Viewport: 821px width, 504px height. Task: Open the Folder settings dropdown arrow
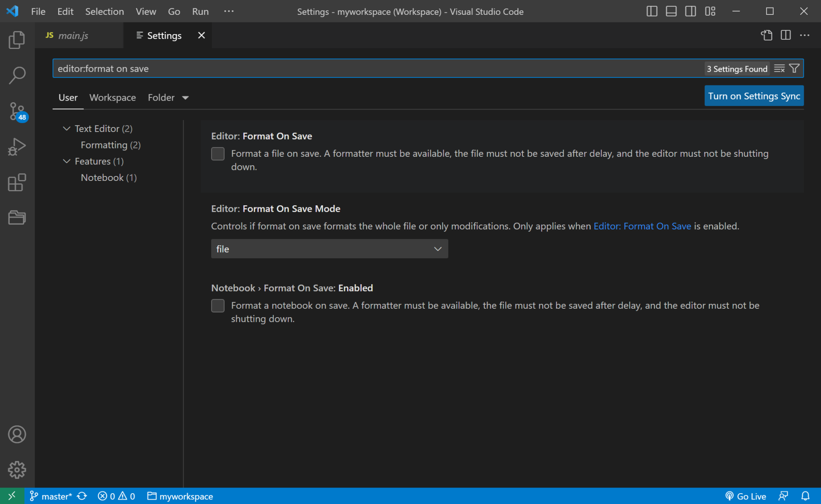coord(185,97)
